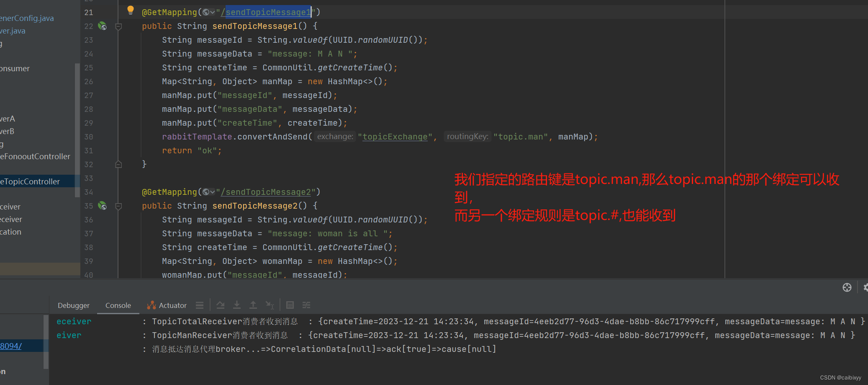
Task: Click the topicExchange link in line 30
Action: [x=395, y=137]
